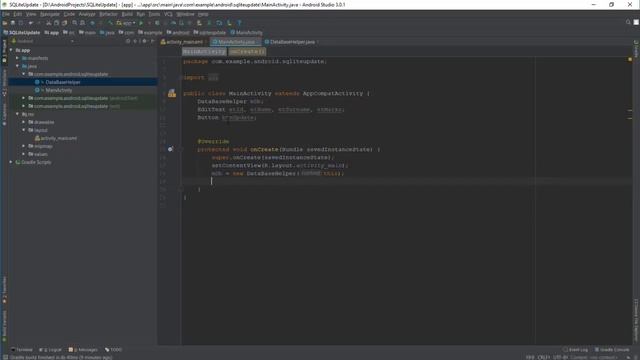Expand the Gradle Scripts node

pyautogui.click(x=11, y=162)
